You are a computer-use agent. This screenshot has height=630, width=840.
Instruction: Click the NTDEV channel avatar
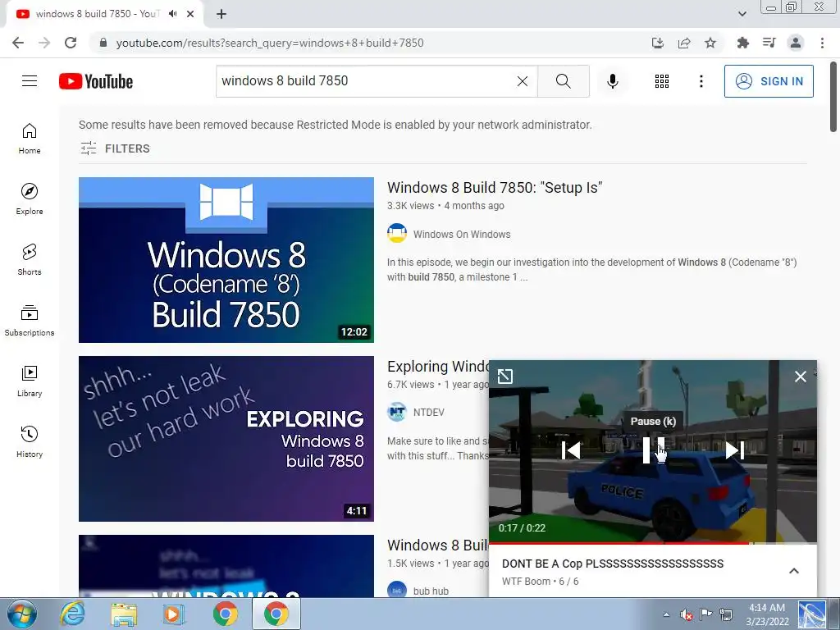click(x=397, y=412)
